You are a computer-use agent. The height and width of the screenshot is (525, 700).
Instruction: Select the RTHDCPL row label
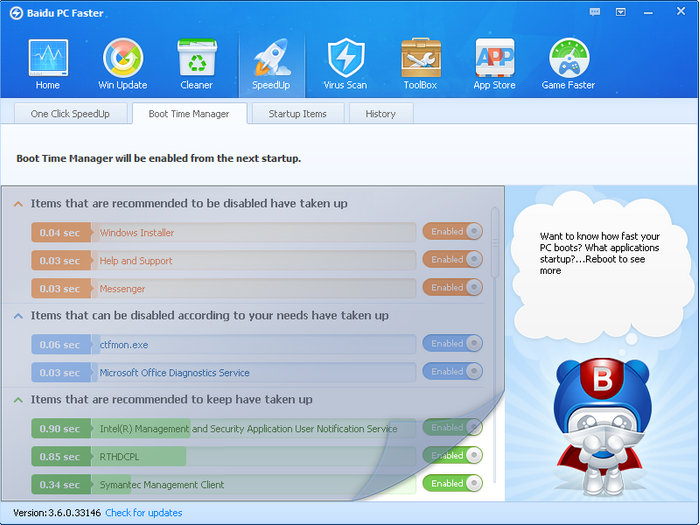click(x=119, y=457)
